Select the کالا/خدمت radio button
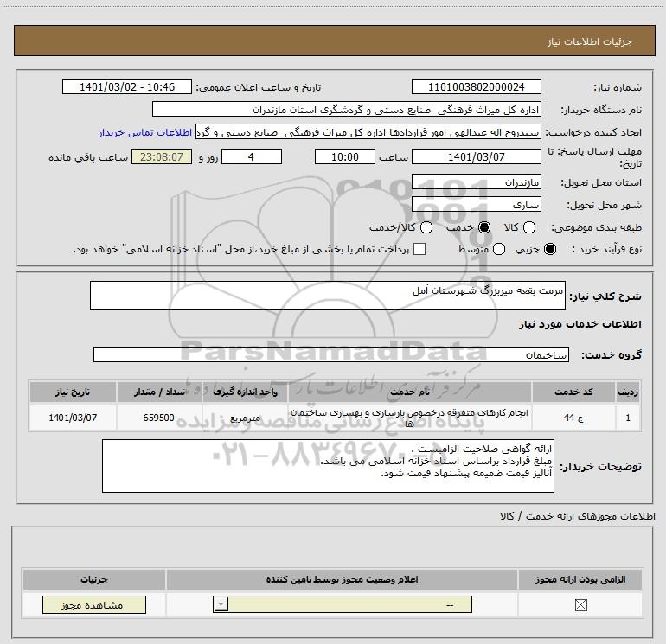This screenshot has width=666, height=644. click(426, 227)
